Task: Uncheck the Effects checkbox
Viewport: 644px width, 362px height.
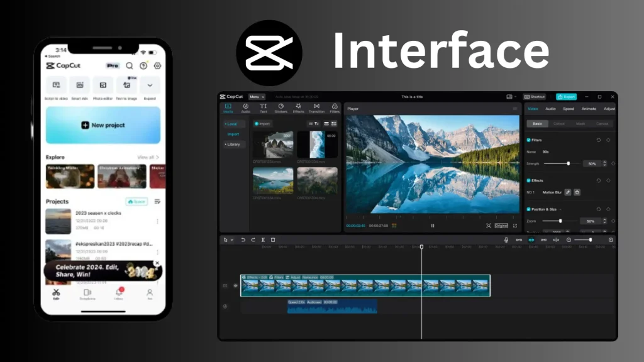Action: tap(528, 180)
